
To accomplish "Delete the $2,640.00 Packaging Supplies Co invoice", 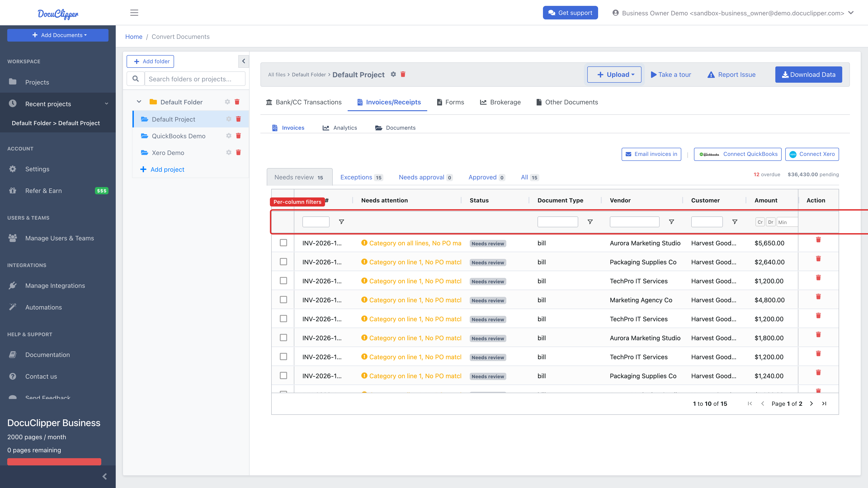I will (x=818, y=259).
